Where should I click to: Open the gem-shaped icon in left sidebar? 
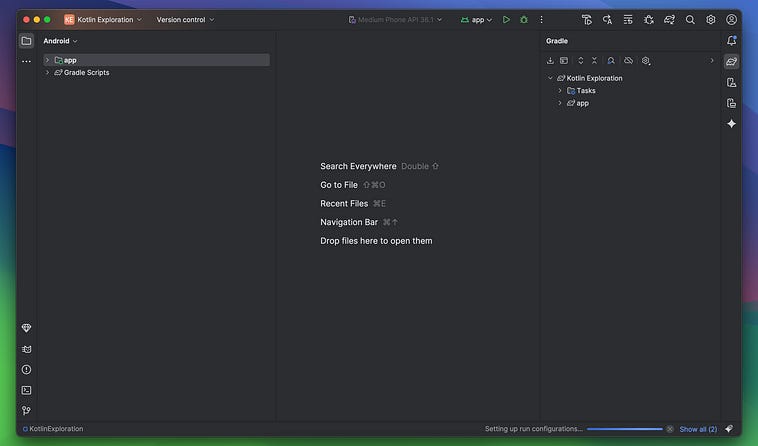coord(26,328)
